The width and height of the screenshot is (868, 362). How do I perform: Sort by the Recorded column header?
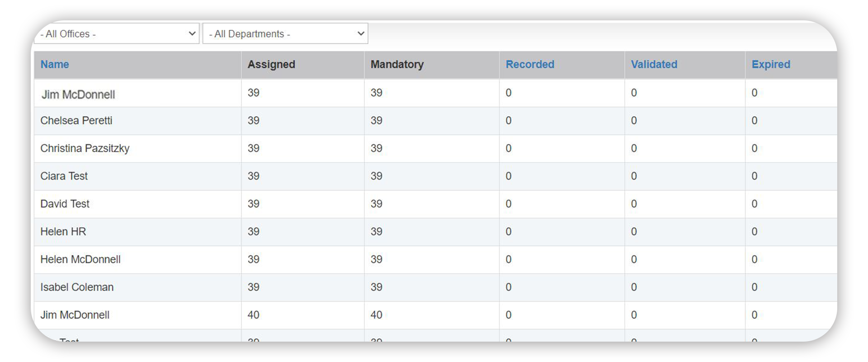coord(530,64)
